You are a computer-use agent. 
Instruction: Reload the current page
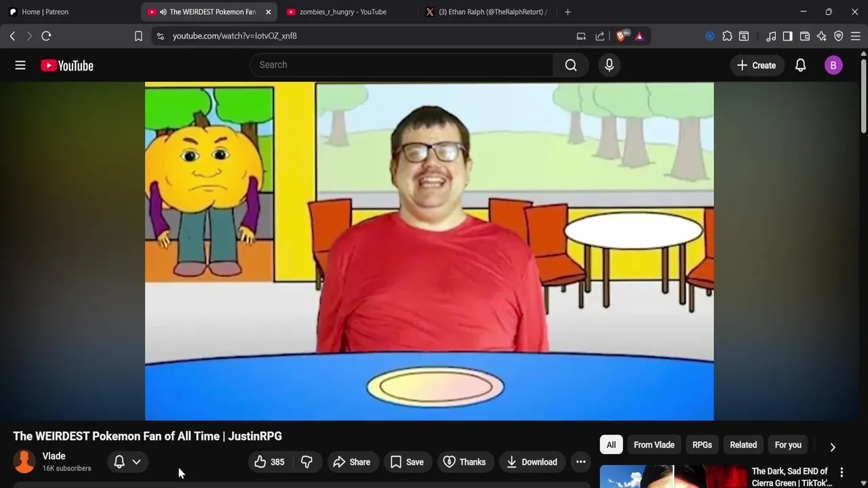[46, 36]
